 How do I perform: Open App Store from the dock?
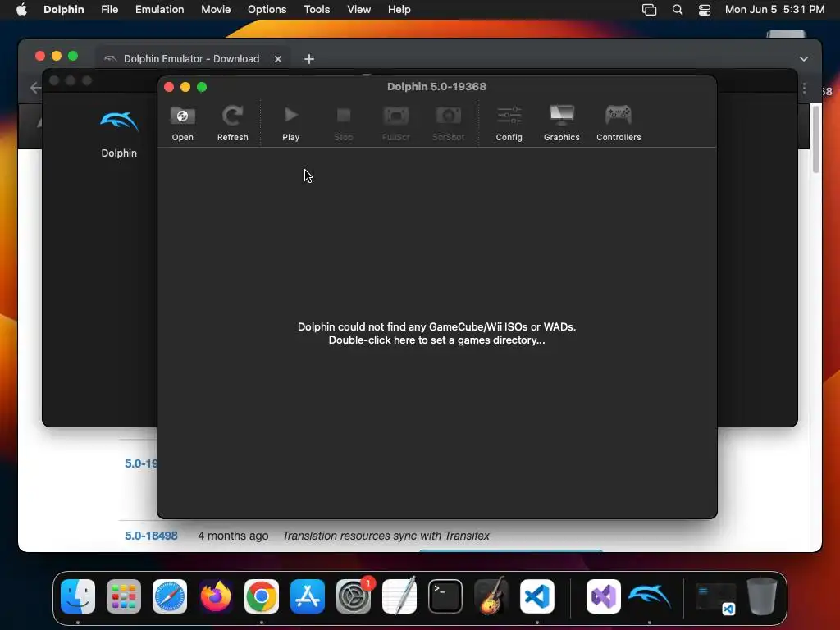[308, 596]
